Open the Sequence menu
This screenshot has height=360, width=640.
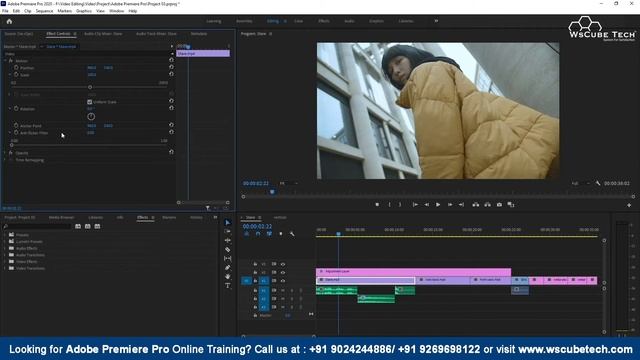coord(44,11)
